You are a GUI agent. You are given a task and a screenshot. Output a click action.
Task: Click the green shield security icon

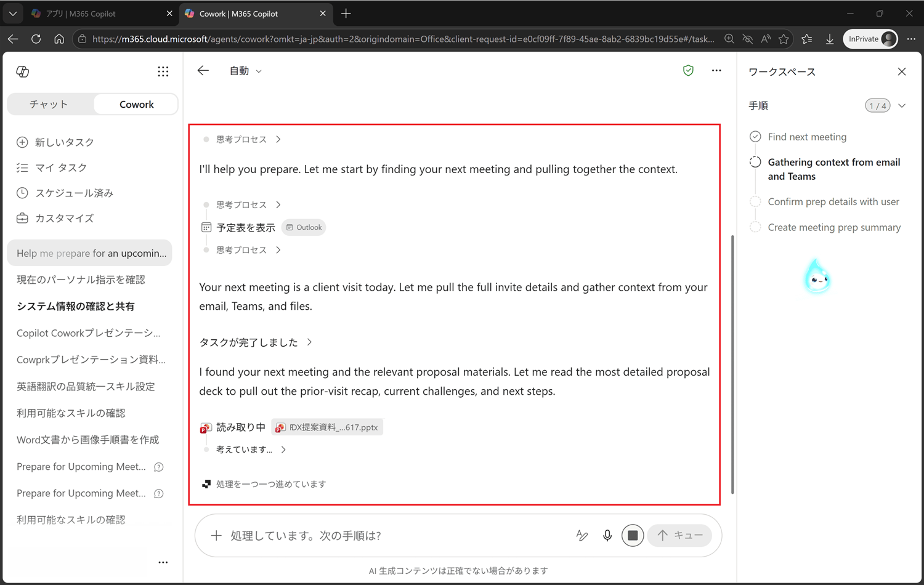[688, 71]
